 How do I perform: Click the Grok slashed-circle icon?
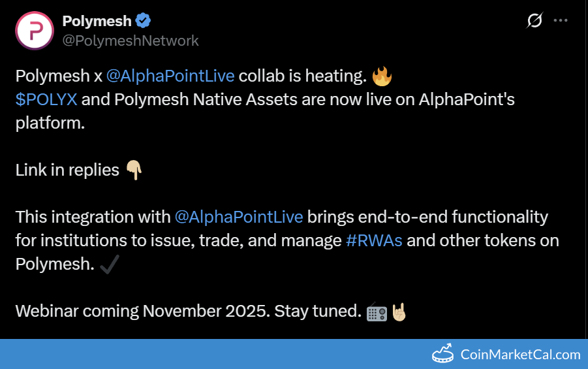[534, 21]
